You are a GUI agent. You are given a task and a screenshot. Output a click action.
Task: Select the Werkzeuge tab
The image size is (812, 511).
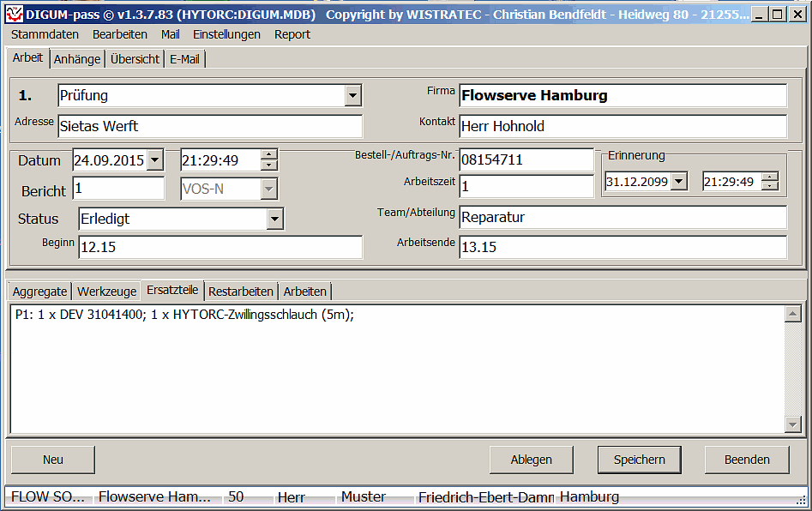[106, 292]
